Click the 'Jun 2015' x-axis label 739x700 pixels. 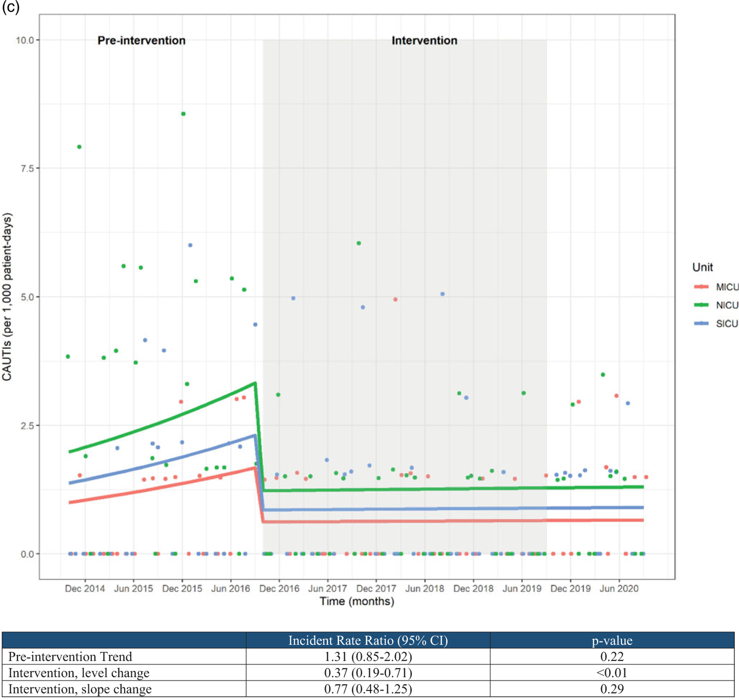(133, 588)
